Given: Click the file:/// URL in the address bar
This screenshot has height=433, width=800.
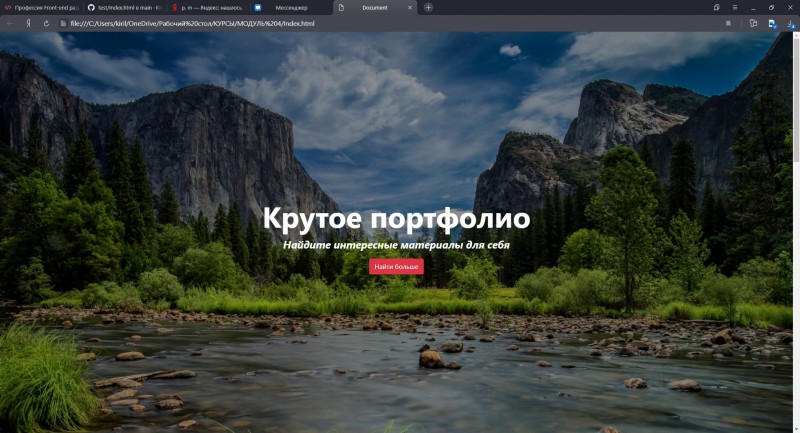Looking at the screenshot, I should point(192,23).
